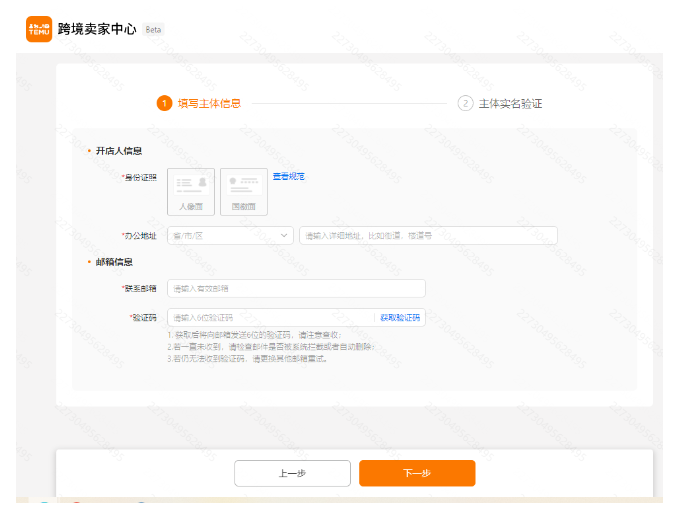Click the step 1 orange circle icon

[164, 103]
